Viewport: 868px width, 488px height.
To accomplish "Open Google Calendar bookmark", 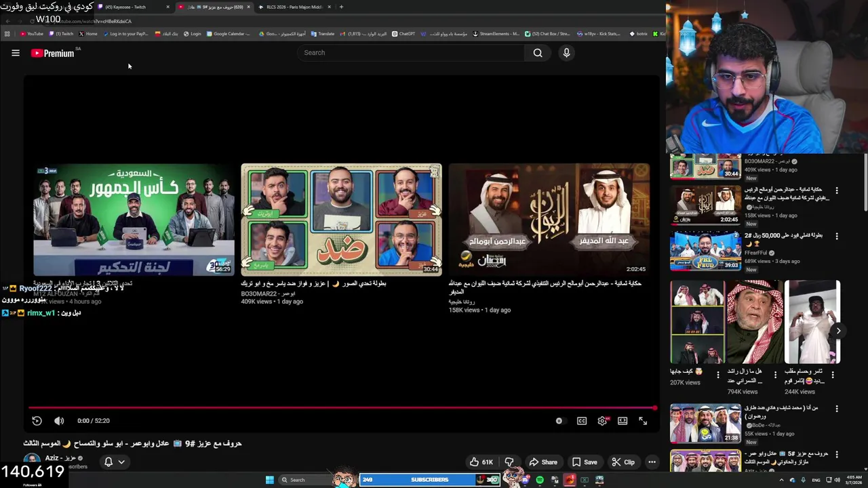I will tap(229, 34).
